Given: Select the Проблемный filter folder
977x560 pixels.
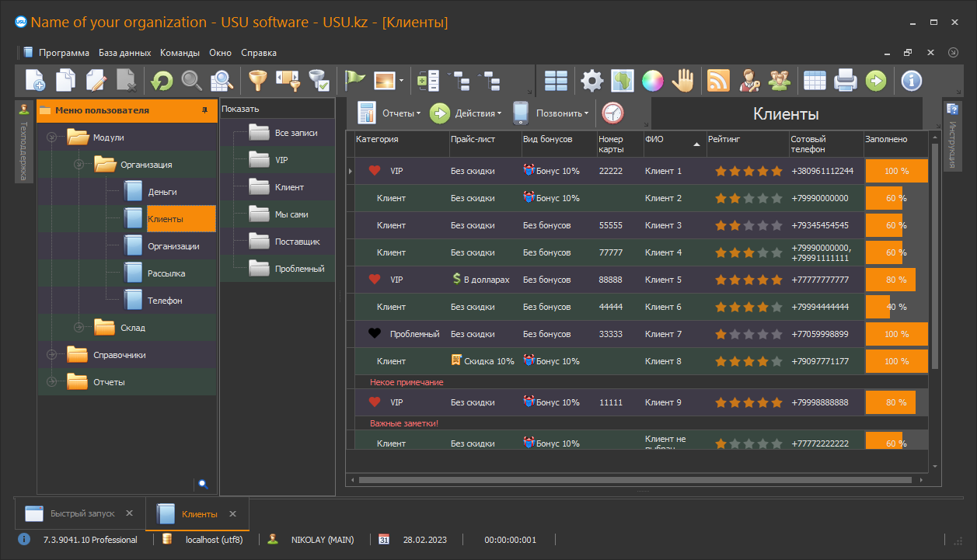Looking at the screenshot, I should (298, 269).
